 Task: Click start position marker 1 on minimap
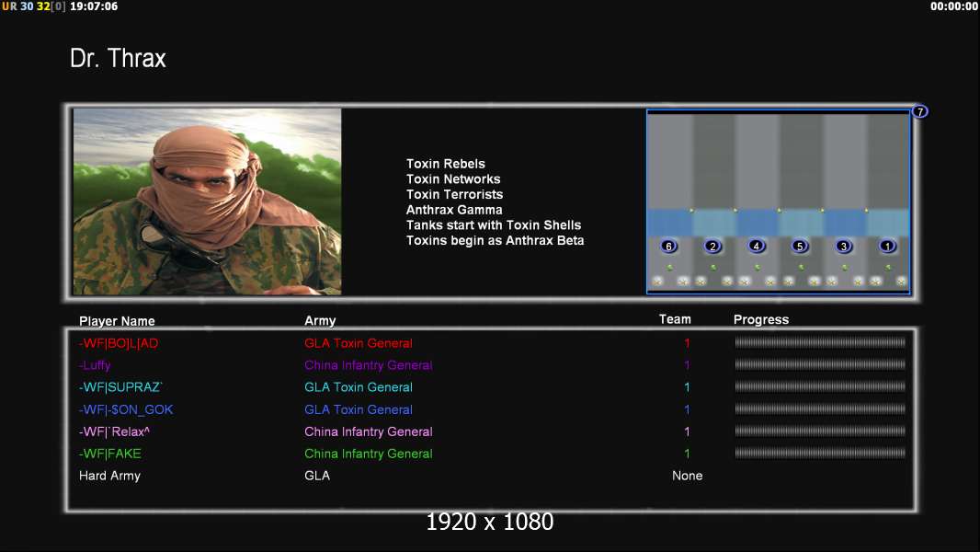887,247
